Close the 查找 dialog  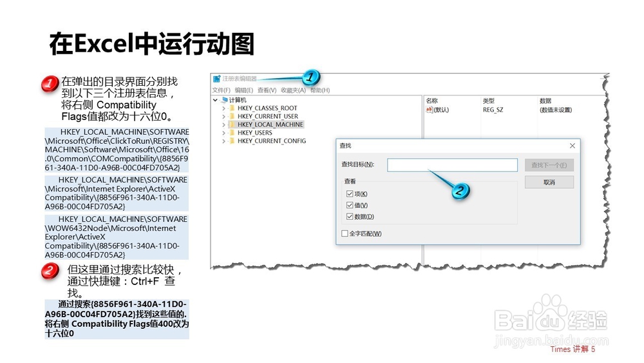572,146
